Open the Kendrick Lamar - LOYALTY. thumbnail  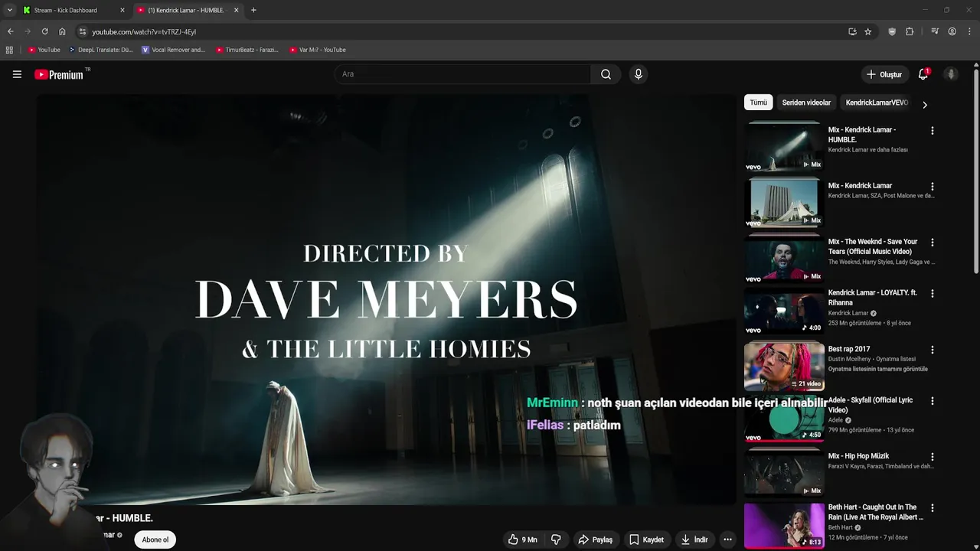784,312
